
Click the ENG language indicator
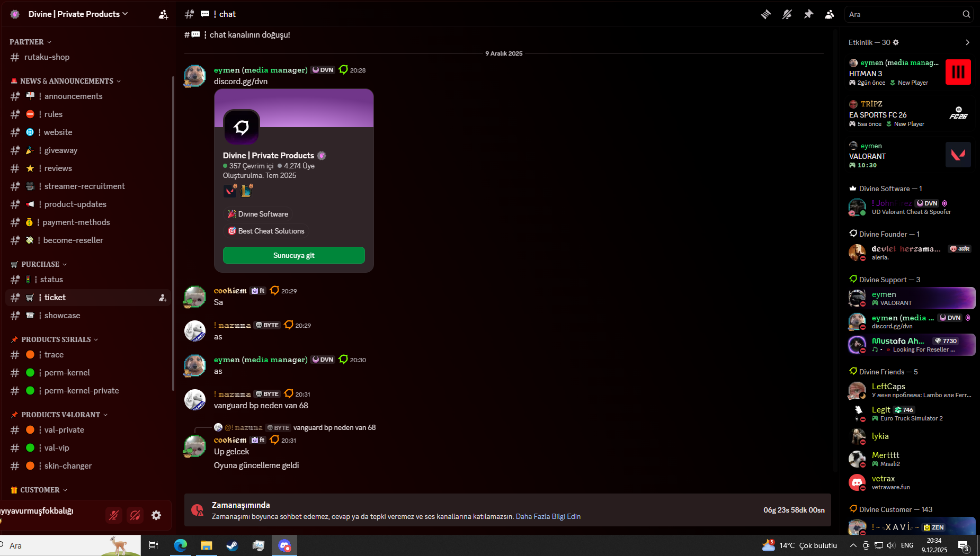[907, 545]
